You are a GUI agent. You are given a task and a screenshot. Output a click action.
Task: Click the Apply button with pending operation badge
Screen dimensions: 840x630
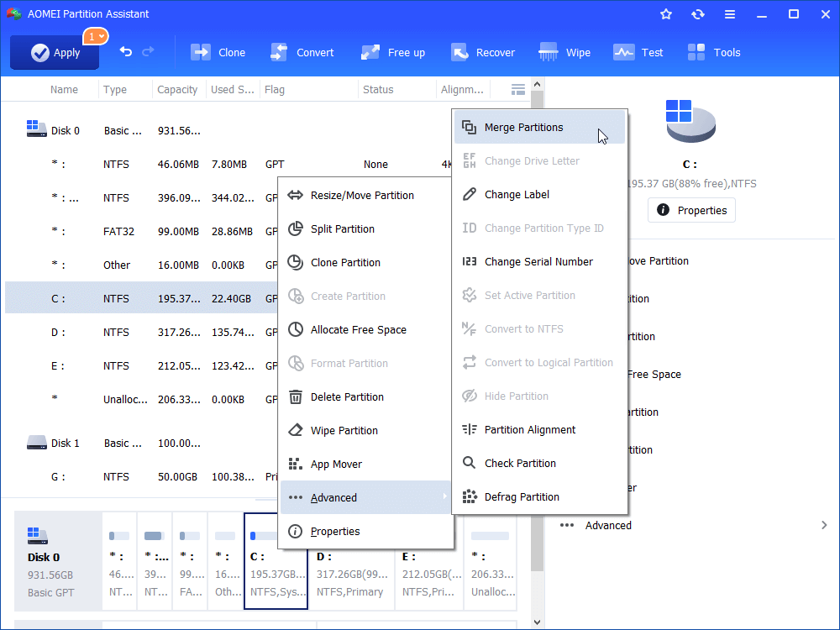(x=54, y=52)
